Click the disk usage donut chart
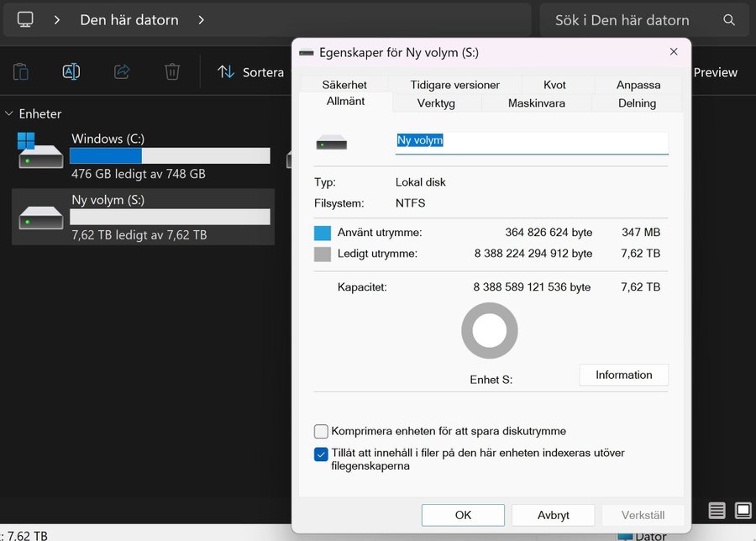This screenshot has height=541, width=756. pos(490,331)
